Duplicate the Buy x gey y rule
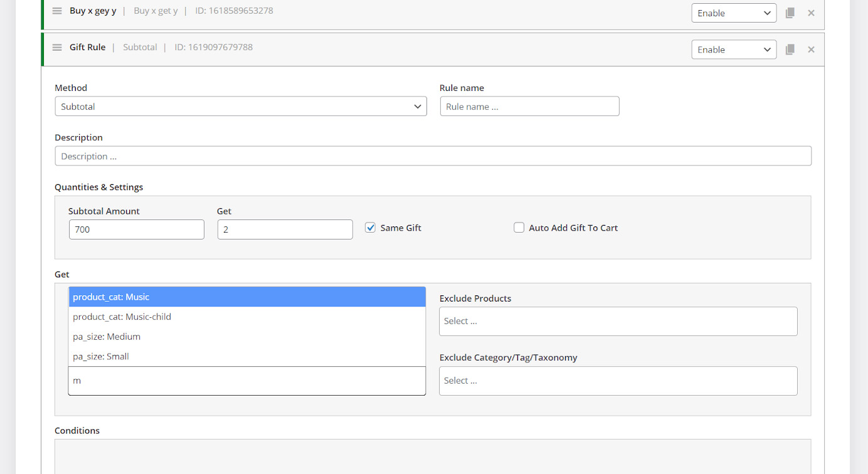Screen dimensions: 868x474 790,13
